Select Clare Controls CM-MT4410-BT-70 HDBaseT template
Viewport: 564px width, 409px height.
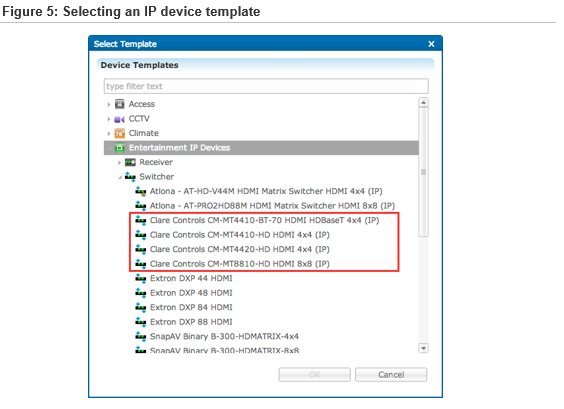click(264, 221)
